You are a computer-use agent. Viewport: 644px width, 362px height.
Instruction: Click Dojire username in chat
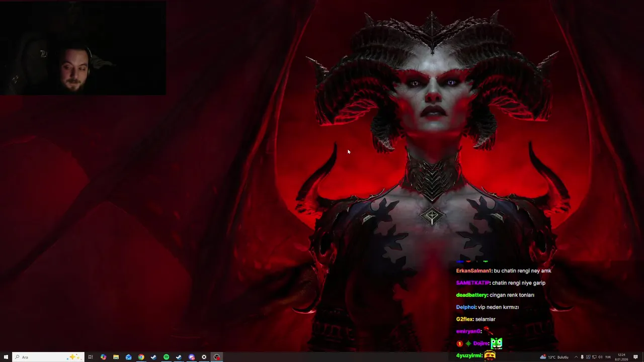coord(480,343)
